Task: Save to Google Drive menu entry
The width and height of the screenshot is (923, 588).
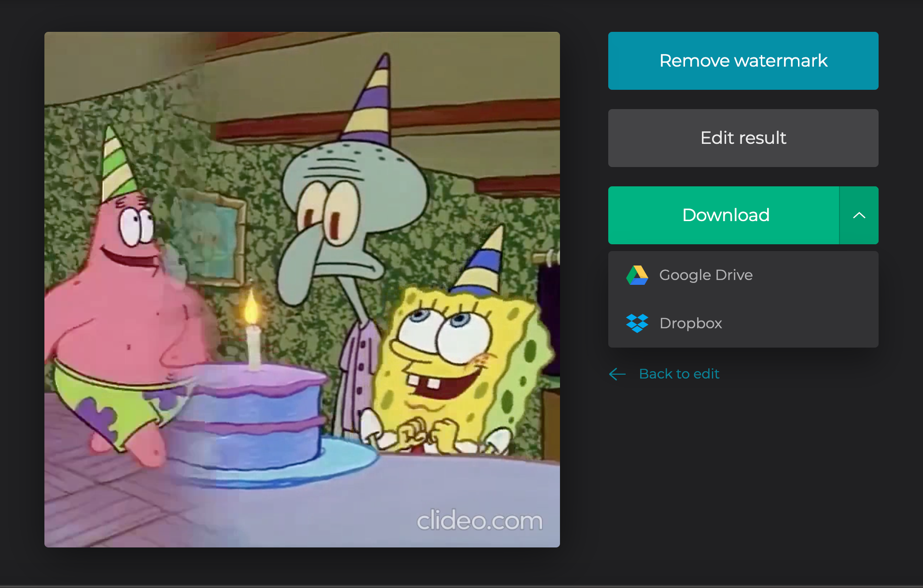Action: point(743,275)
